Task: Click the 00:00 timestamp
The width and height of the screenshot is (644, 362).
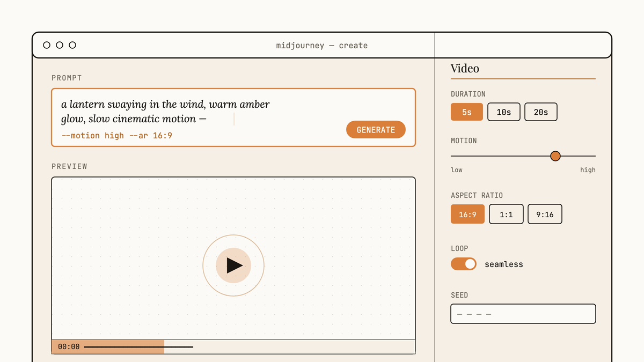Action: [x=69, y=347]
